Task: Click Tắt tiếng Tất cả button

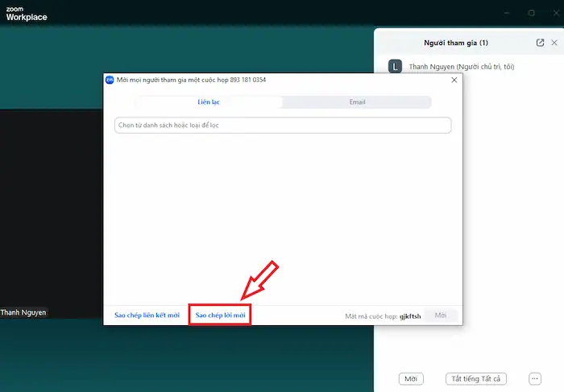Action: pyautogui.click(x=475, y=378)
